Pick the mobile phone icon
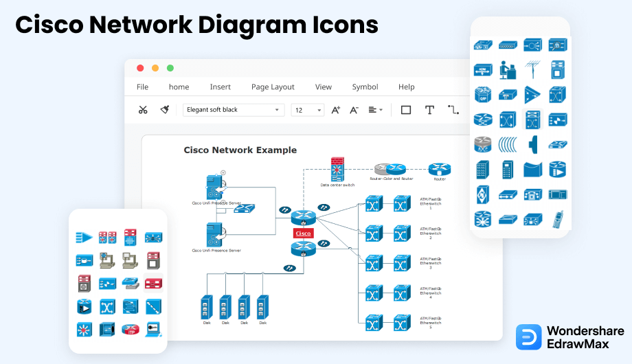This screenshot has height=364, width=632. click(558, 219)
